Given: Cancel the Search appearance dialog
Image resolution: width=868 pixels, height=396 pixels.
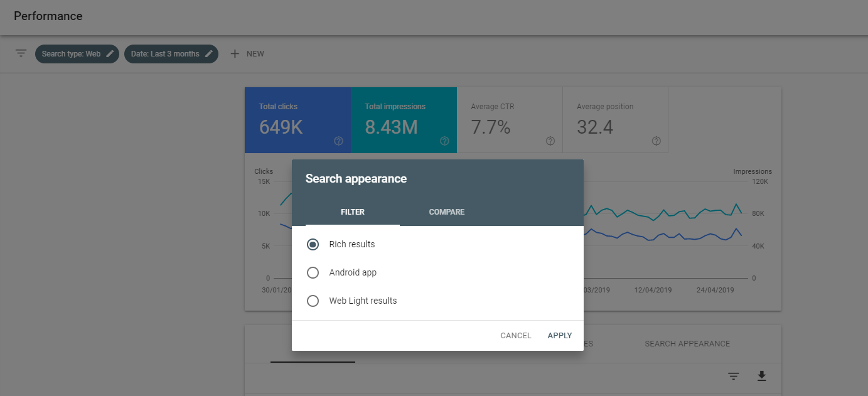Looking at the screenshot, I should coord(515,336).
